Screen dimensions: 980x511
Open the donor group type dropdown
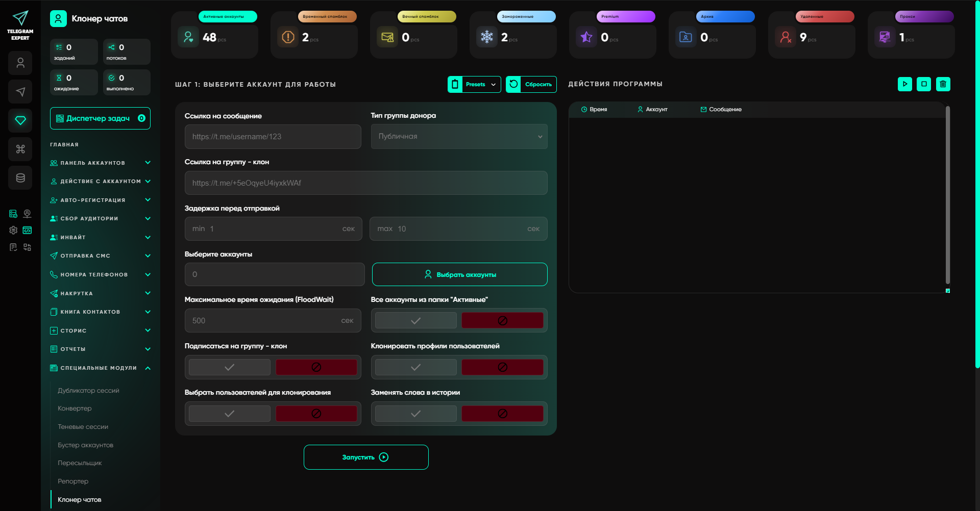click(459, 137)
